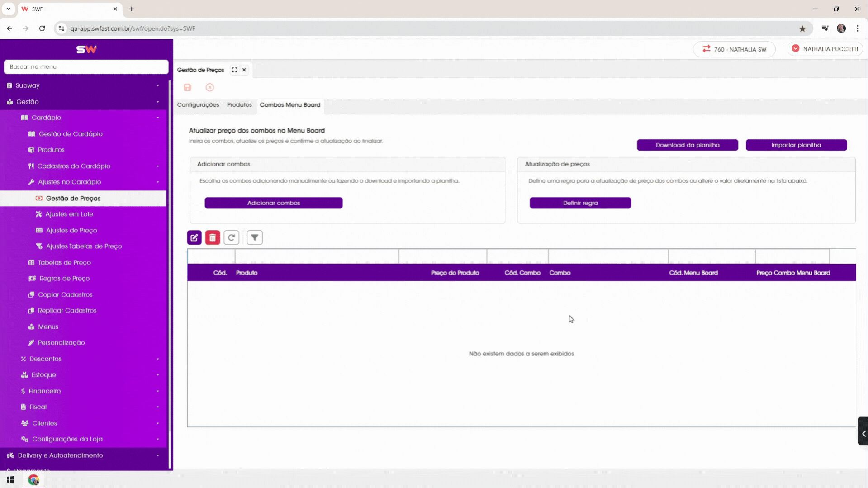Open the browser tab search dropdown

coord(9,9)
